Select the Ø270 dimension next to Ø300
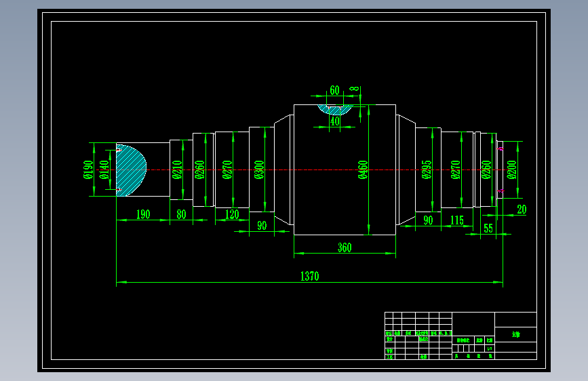 pyautogui.click(x=227, y=170)
